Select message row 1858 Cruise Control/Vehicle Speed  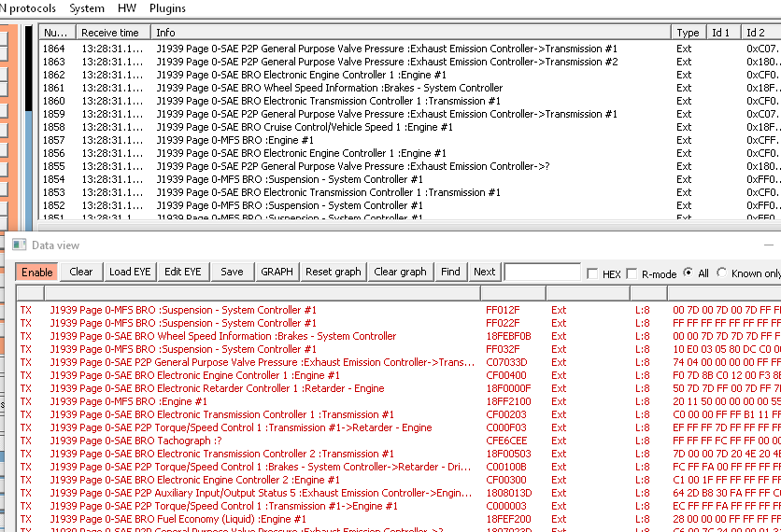[410, 127]
